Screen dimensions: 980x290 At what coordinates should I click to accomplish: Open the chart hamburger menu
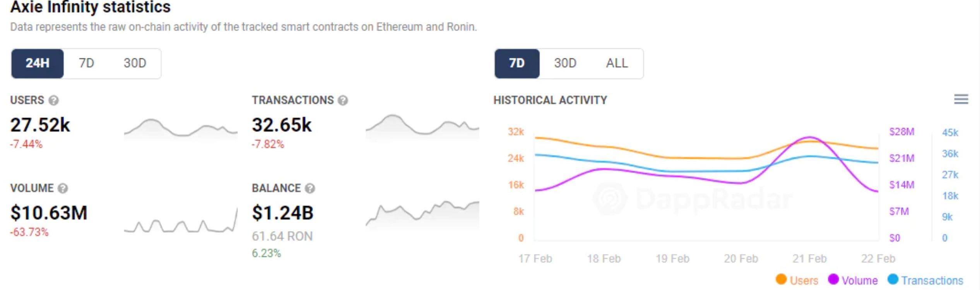click(961, 100)
